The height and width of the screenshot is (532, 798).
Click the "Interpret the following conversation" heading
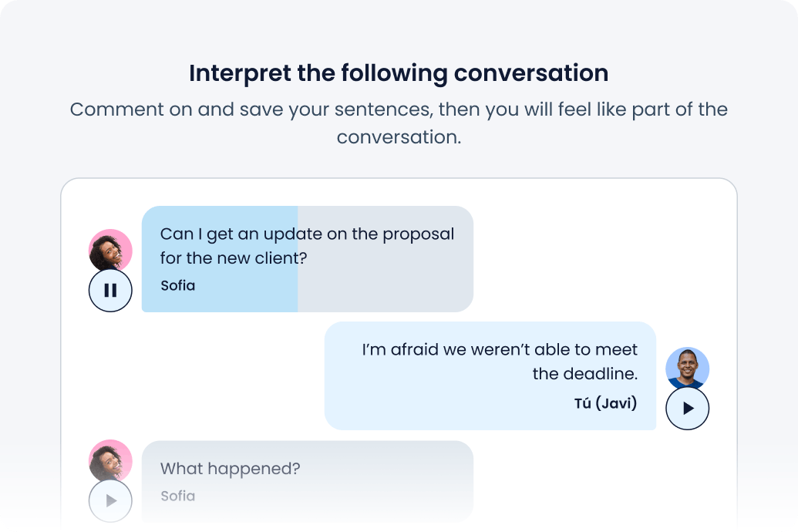tap(399, 73)
